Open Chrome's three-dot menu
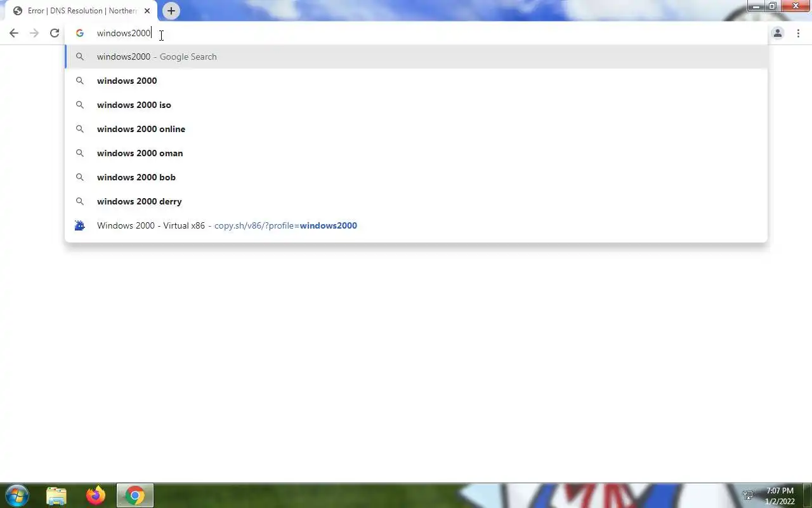Screen dimensions: 812x508 (798, 33)
